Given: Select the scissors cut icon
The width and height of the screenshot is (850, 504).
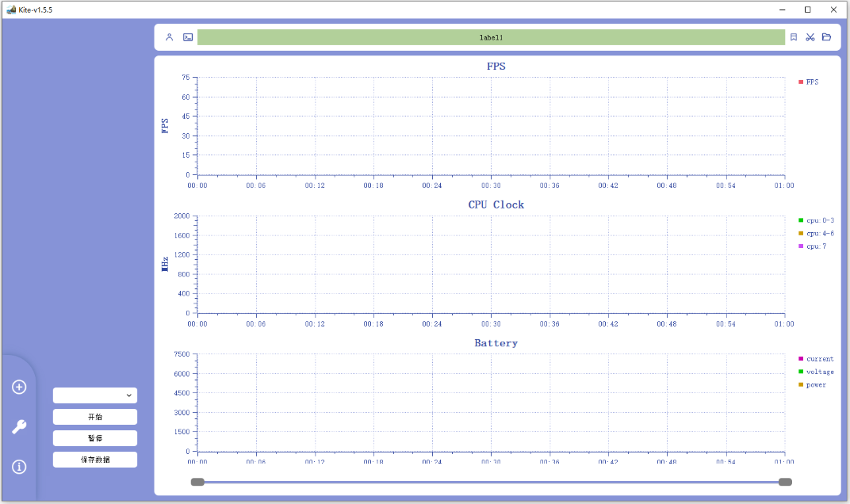Looking at the screenshot, I should click(x=810, y=36).
